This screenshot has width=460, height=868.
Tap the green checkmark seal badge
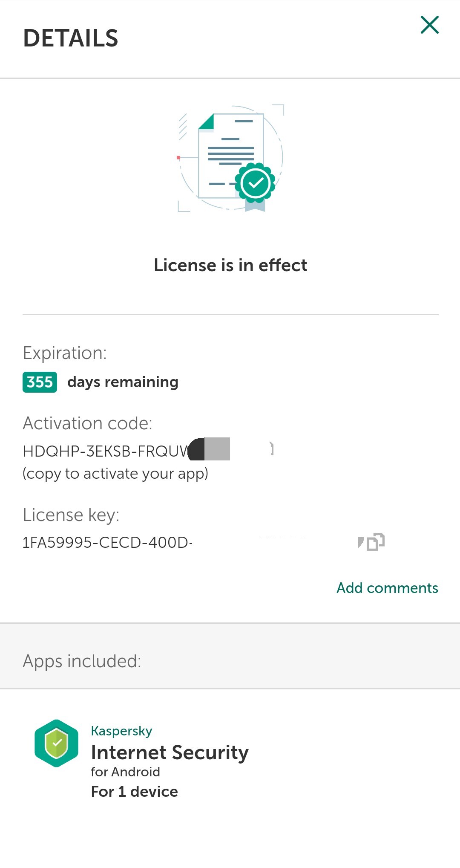pyautogui.click(x=255, y=183)
